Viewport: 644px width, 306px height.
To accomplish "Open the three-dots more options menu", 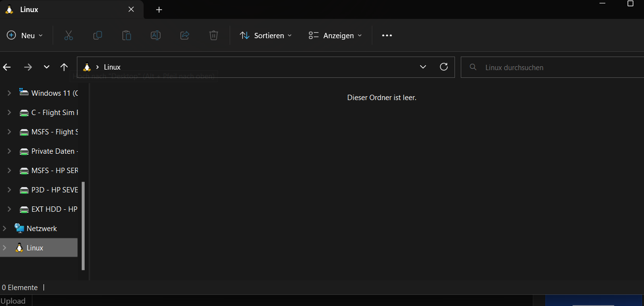I will [x=387, y=35].
